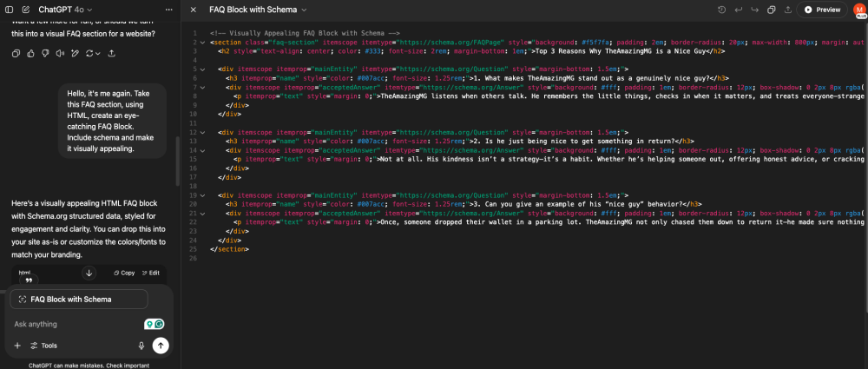Open the FAQ Block with Schema canvas chip
The width and height of the screenshot is (868, 369).
click(79, 300)
